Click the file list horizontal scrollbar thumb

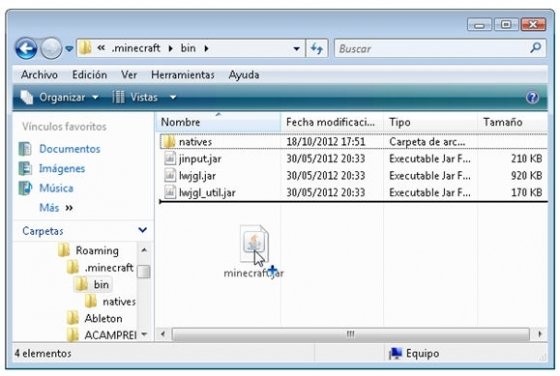click(x=350, y=335)
